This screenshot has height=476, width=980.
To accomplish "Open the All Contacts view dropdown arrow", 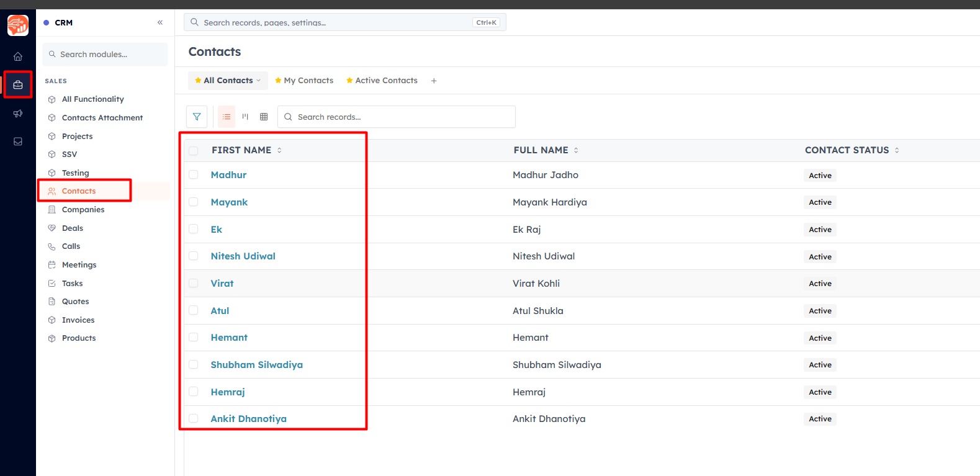I will [x=259, y=81].
